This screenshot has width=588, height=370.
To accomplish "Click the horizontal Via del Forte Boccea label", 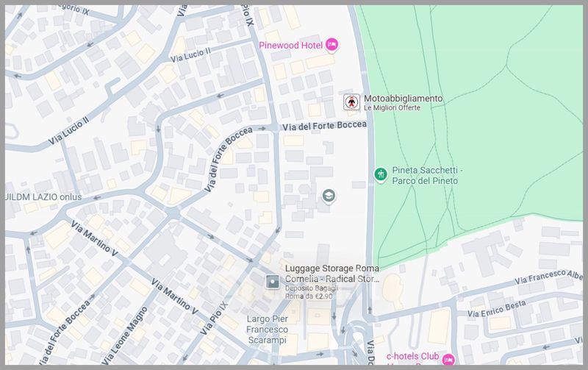I will [x=325, y=126].
